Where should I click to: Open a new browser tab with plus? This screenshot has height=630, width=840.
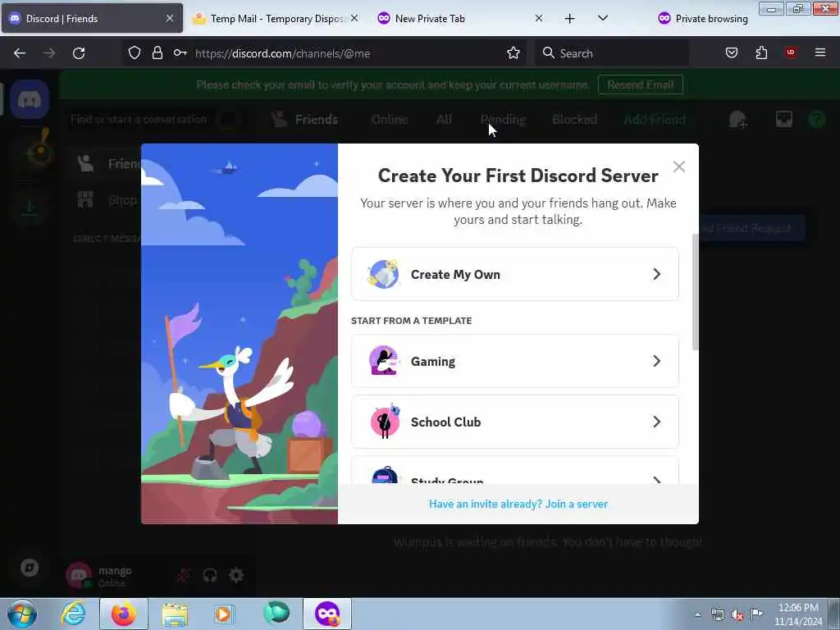tap(569, 19)
